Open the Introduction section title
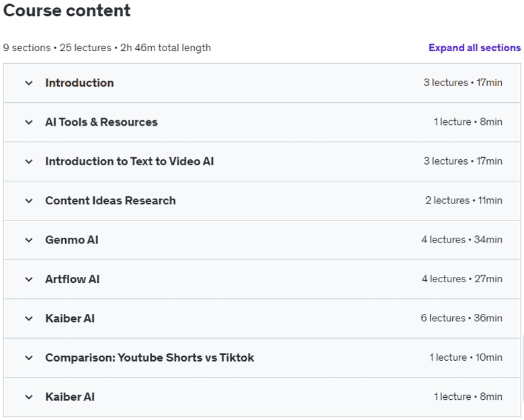This screenshot has height=420, width=524. pos(79,83)
